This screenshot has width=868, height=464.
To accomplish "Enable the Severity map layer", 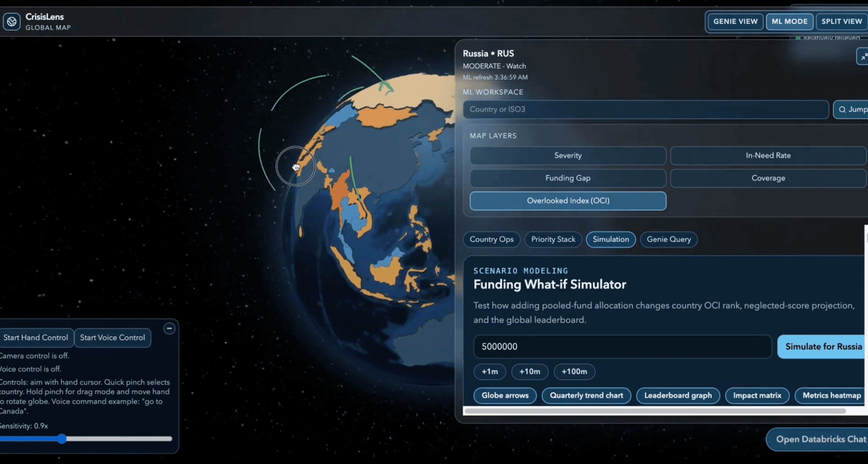I will pyautogui.click(x=568, y=155).
